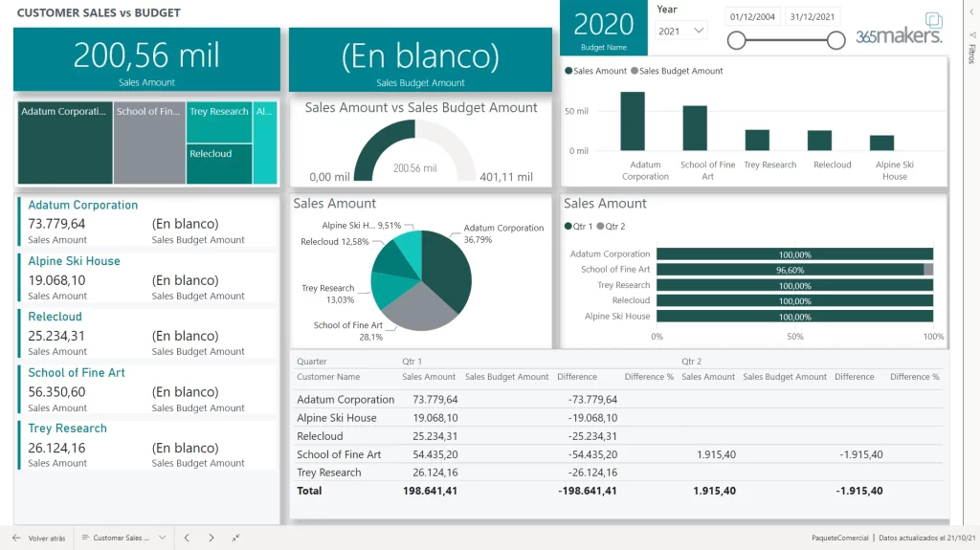Click the Difference % column header under Qtr 1
The height and width of the screenshot is (550, 980).
(649, 377)
